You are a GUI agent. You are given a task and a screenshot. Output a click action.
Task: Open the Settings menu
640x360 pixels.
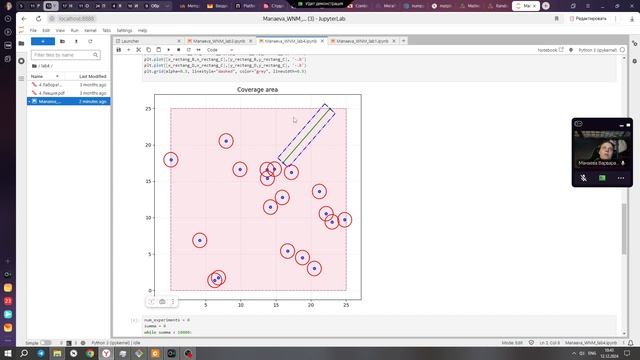click(x=124, y=30)
